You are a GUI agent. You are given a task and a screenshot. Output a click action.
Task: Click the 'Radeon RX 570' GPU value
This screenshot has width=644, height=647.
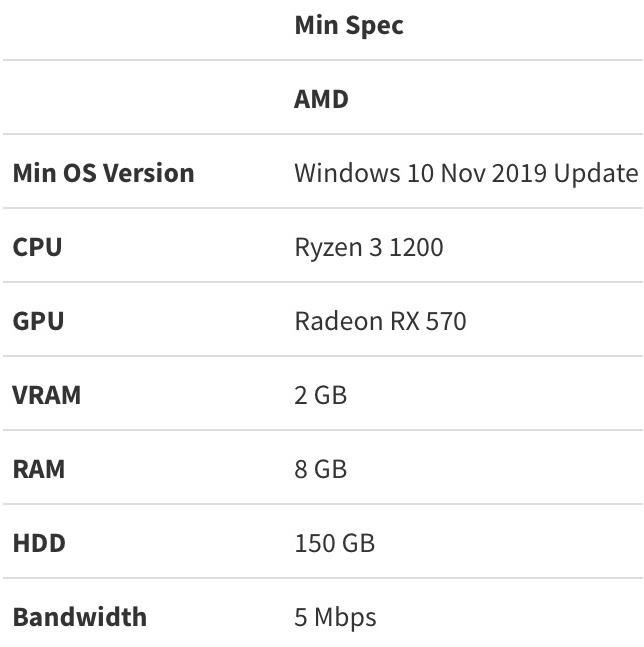pyautogui.click(x=380, y=321)
